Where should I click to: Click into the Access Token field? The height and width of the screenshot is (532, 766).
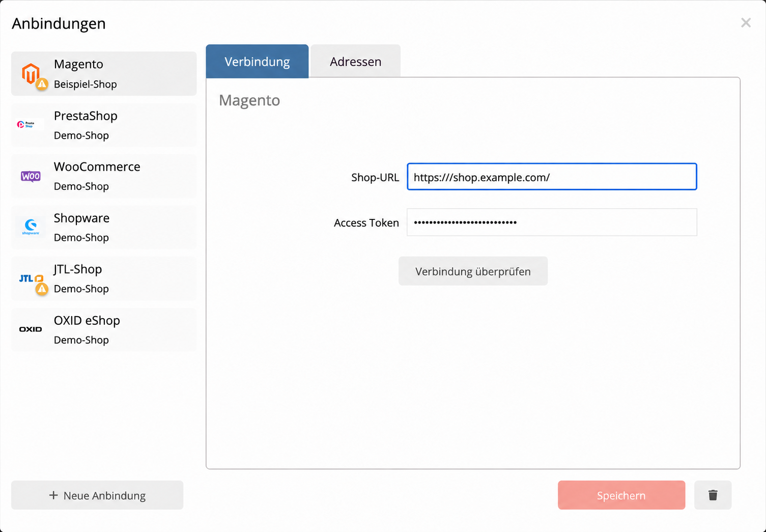[x=552, y=222]
